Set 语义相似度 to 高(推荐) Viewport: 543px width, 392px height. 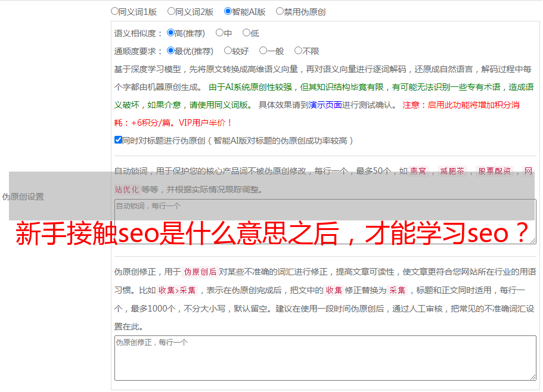point(170,33)
